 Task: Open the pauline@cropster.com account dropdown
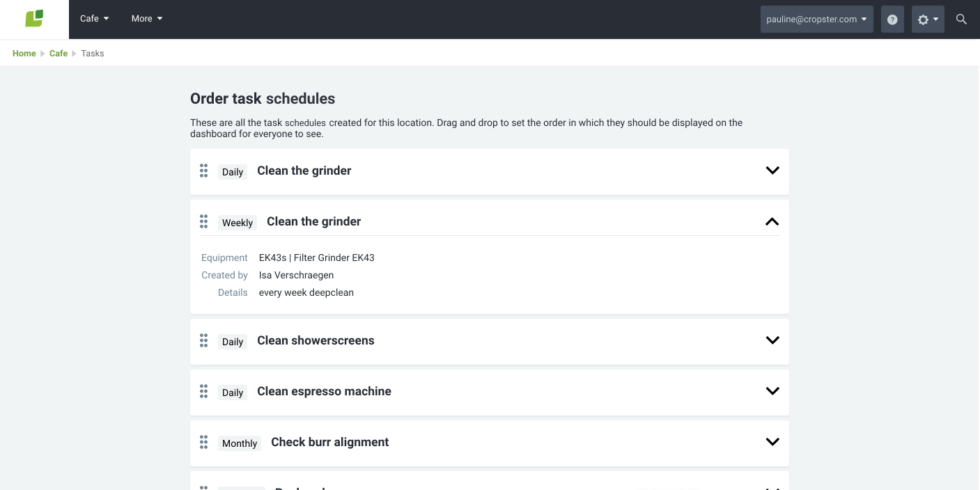(x=816, y=19)
